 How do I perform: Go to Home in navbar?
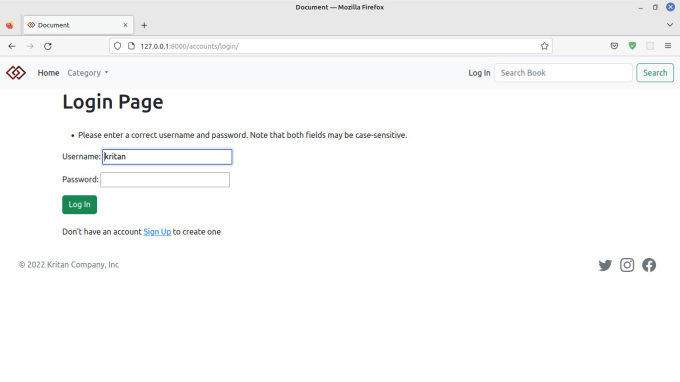click(48, 73)
